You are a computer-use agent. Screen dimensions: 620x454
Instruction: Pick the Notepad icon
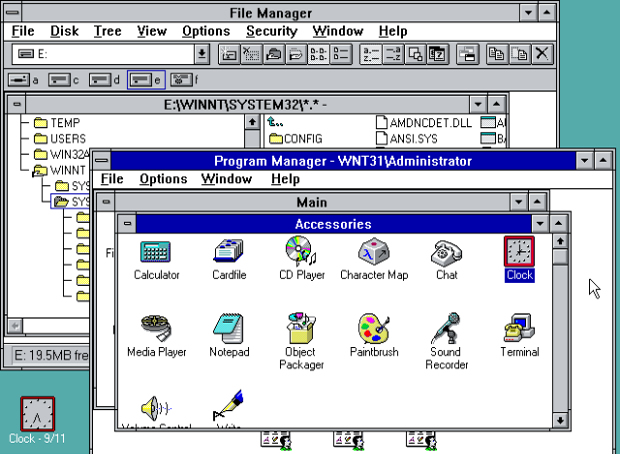(x=229, y=328)
